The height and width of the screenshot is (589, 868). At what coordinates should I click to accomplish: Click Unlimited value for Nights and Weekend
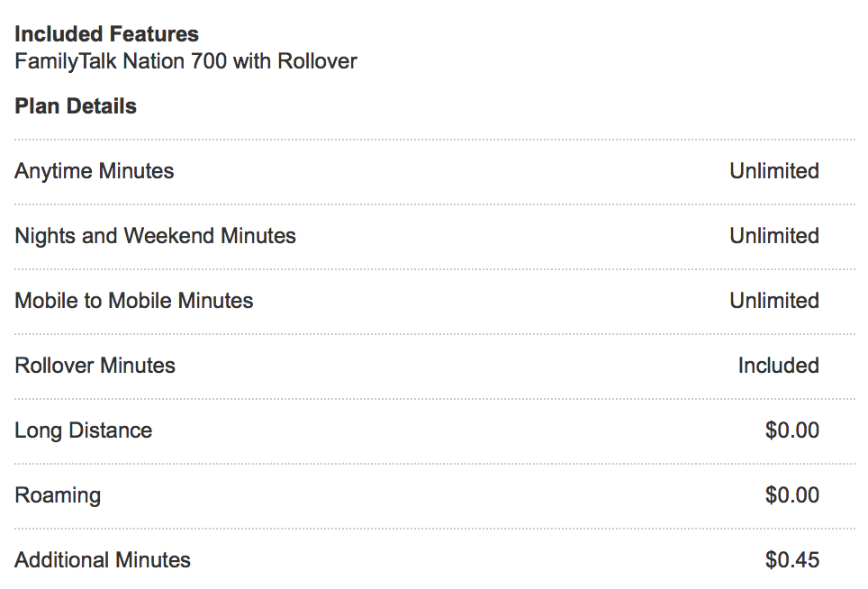[x=774, y=236]
